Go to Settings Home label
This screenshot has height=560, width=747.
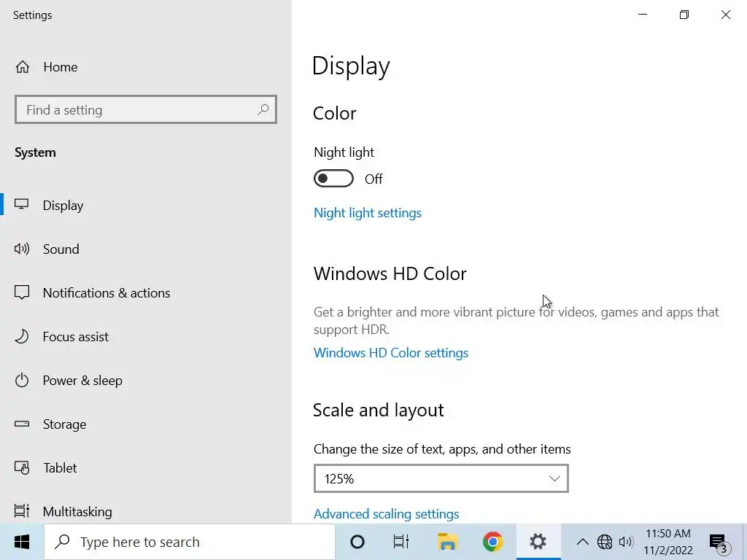point(60,66)
